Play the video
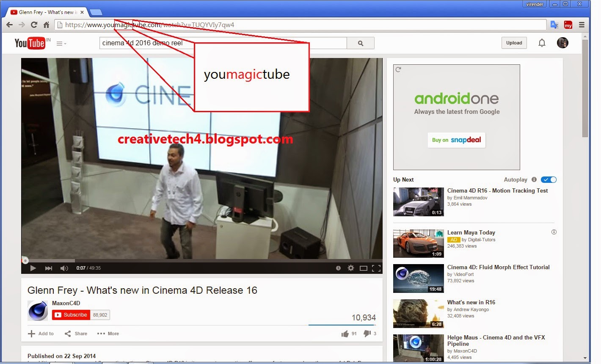The width and height of the screenshot is (601, 364). coord(33,268)
